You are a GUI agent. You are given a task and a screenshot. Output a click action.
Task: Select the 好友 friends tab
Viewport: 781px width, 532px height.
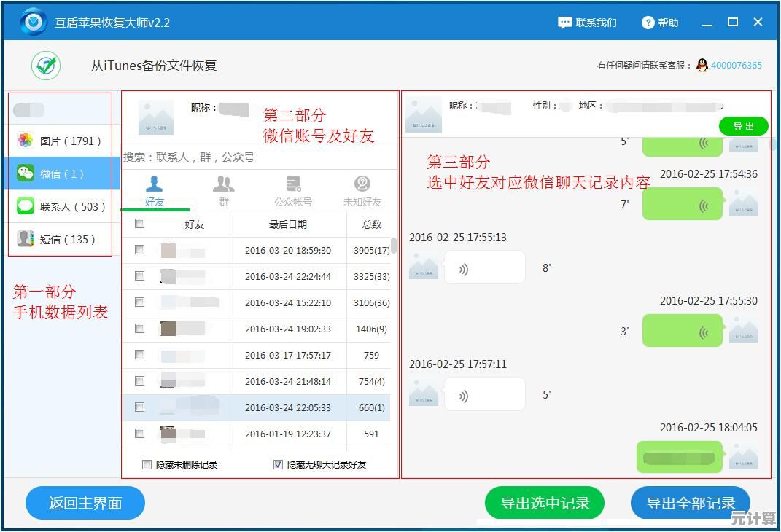[x=155, y=190]
